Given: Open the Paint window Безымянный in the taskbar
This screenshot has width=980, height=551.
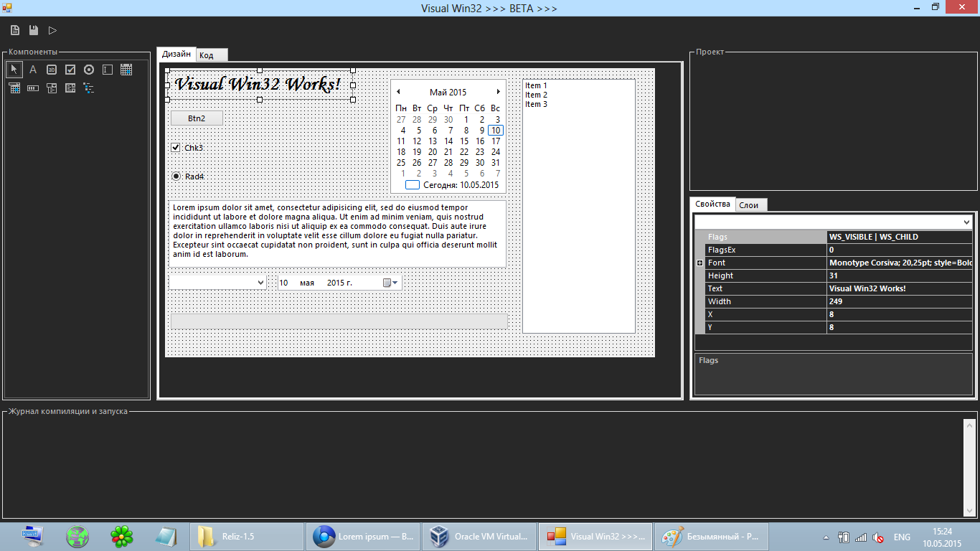Looking at the screenshot, I should pyautogui.click(x=711, y=536).
